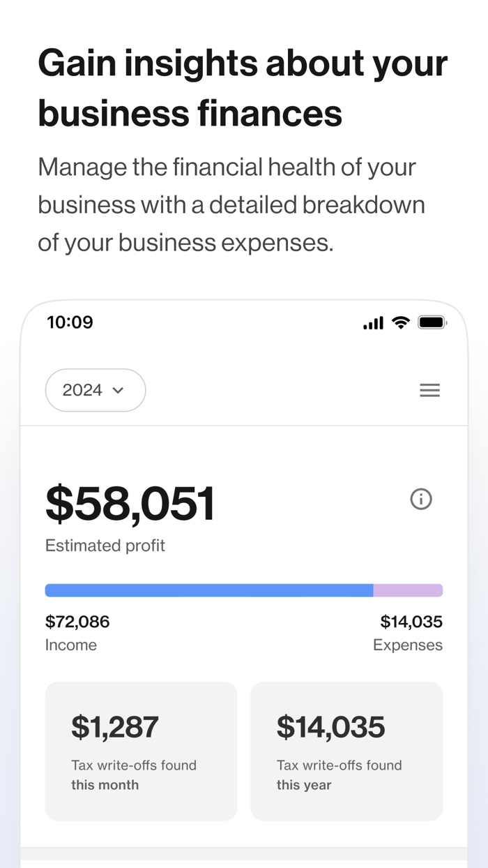Tap the Estimated profit label
The image size is (488, 868).
pos(105,546)
